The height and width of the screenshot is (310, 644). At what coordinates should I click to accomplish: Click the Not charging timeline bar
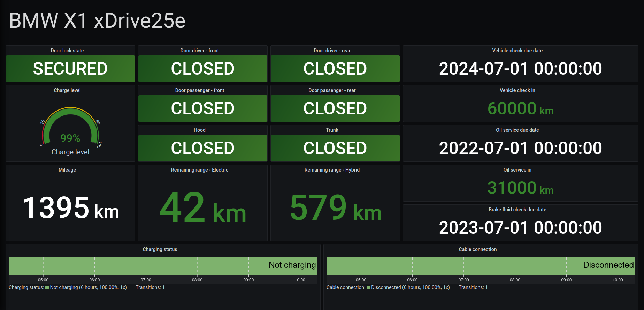163,266
